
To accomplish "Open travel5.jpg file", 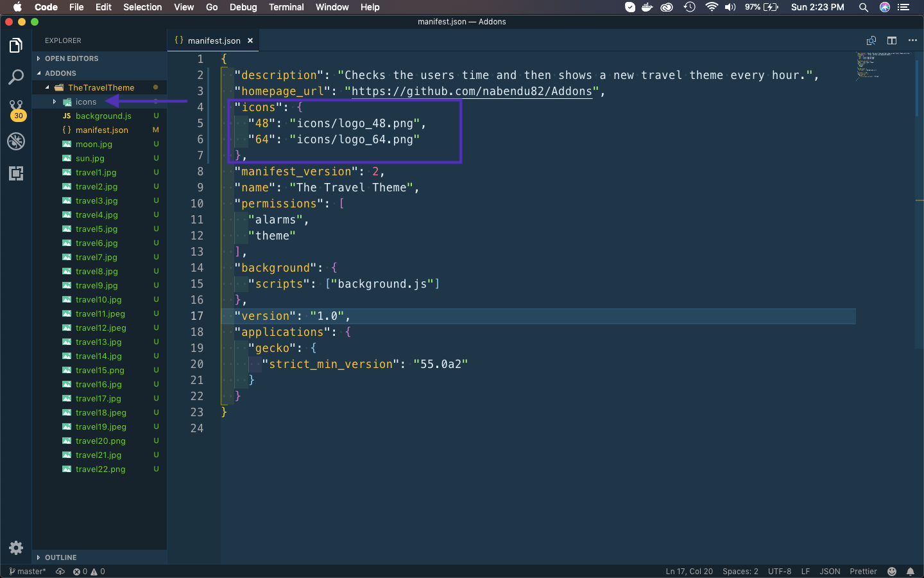I will (99, 229).
